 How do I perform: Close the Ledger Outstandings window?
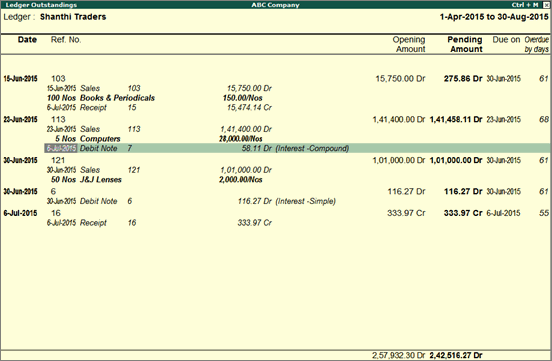[x=546, y=5]
